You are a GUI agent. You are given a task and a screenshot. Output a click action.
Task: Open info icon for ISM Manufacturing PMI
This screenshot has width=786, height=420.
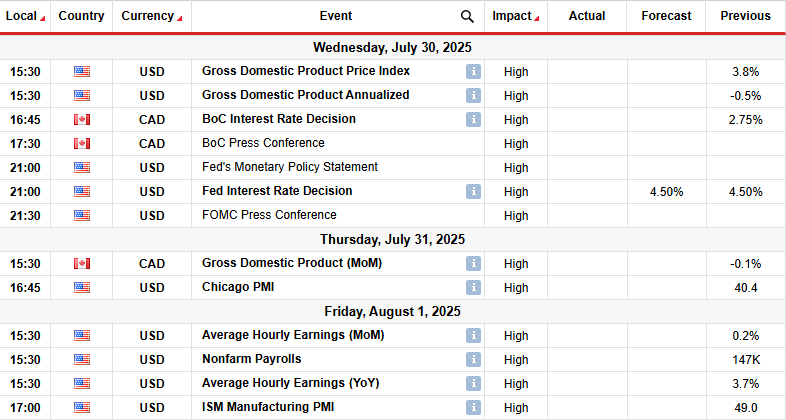coord(472,407)
